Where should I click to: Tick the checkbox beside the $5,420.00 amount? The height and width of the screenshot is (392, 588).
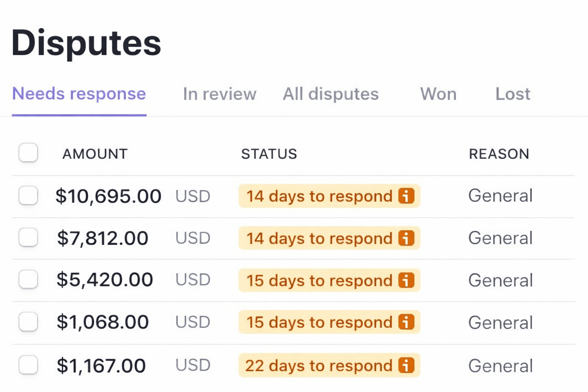(28, 281)
